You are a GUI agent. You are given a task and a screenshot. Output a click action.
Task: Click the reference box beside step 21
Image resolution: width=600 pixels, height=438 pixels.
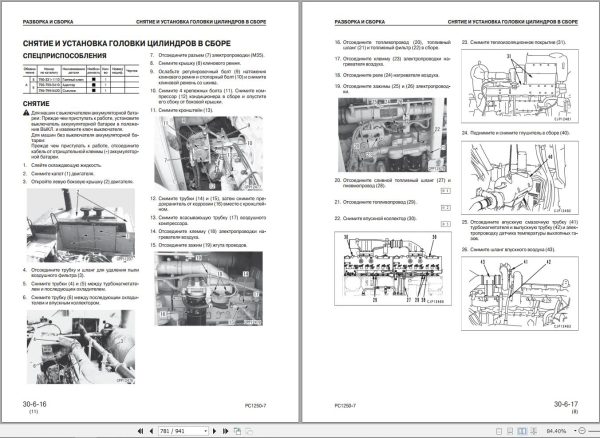(446, 208)
